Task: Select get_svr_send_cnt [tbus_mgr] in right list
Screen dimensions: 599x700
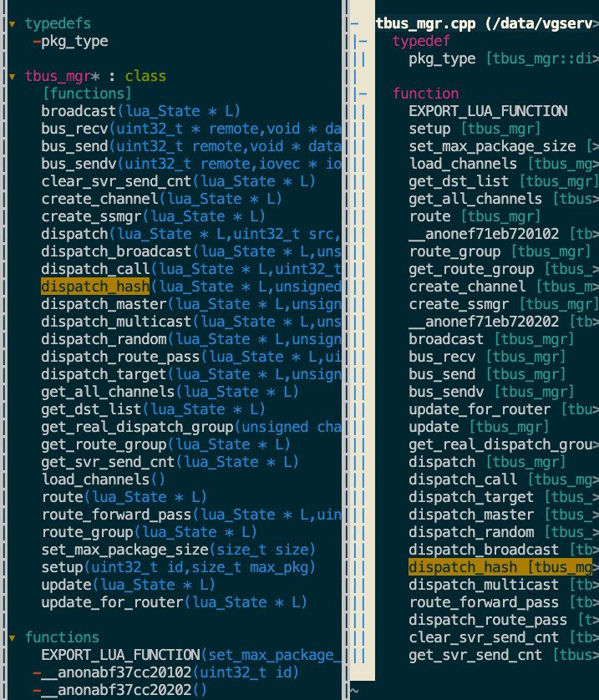Action: click(500, 656)
